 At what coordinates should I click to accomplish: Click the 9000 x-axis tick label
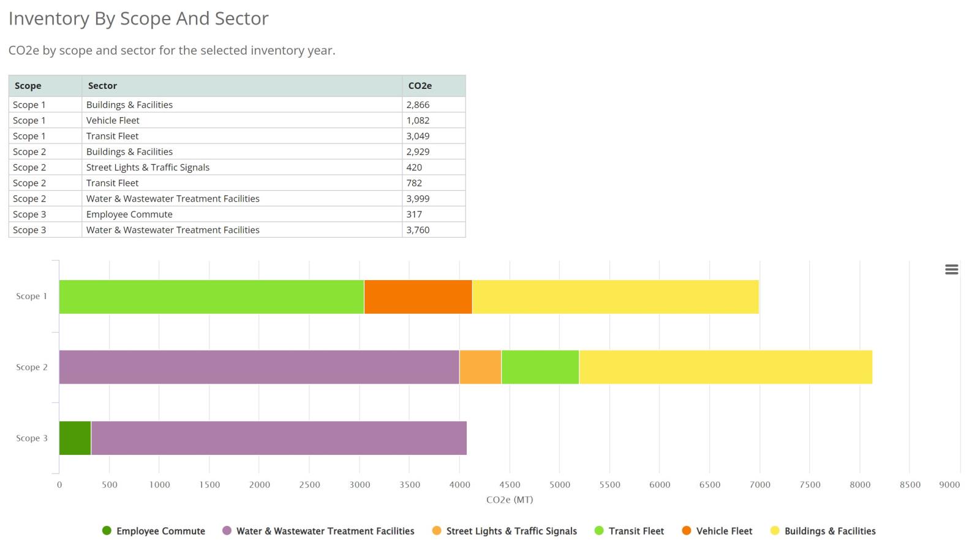(949, 484)
